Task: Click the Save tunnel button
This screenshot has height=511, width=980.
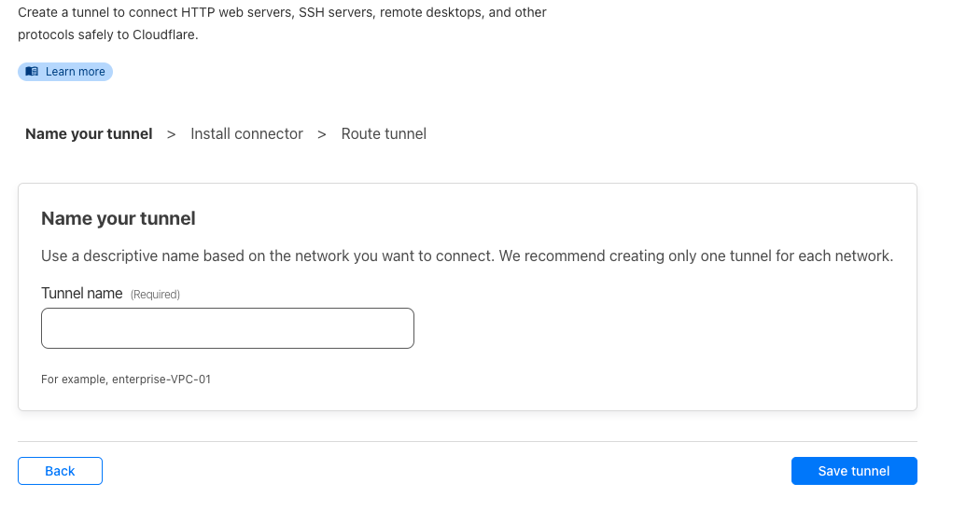Action: pyautogui.click(x=854, y=471)
